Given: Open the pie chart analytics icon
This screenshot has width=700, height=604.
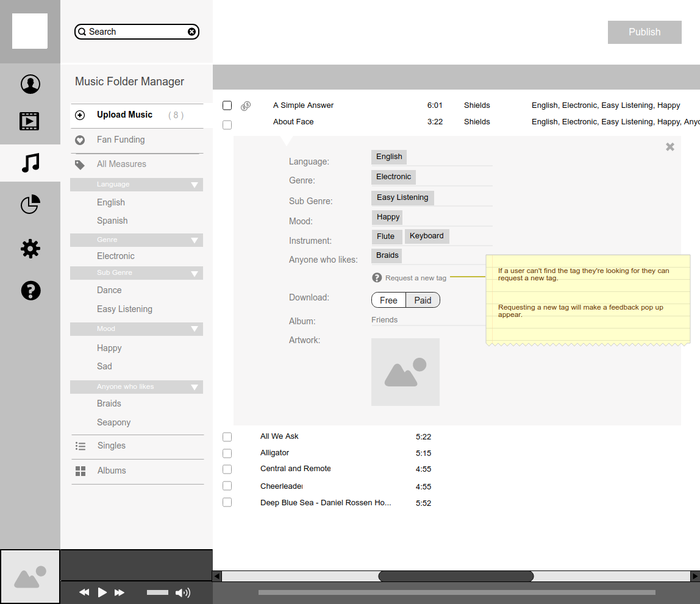Looking at the screenshot, I should click(30, 204).
